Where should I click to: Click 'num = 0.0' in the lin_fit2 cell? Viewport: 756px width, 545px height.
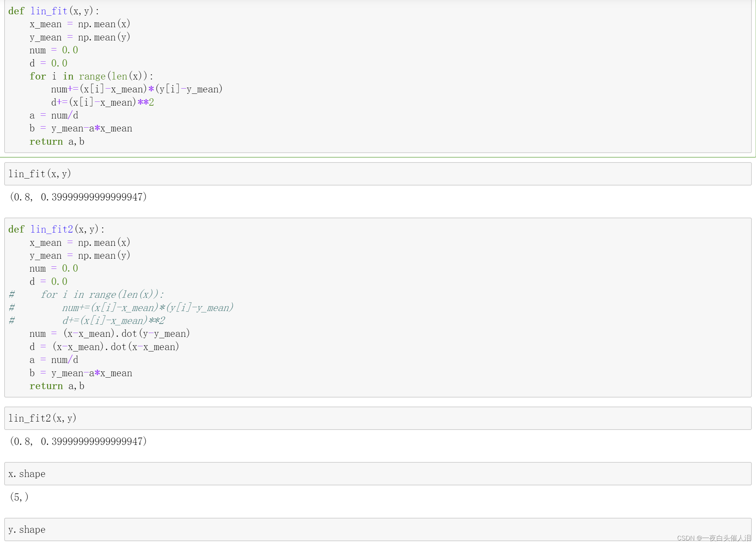[54, 268]
